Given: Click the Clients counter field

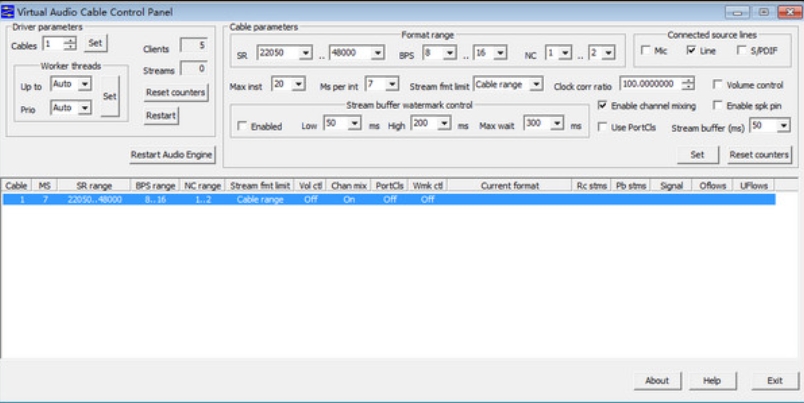Looking at the screenshot, I should pyautogui.click(x=194, y=46).
